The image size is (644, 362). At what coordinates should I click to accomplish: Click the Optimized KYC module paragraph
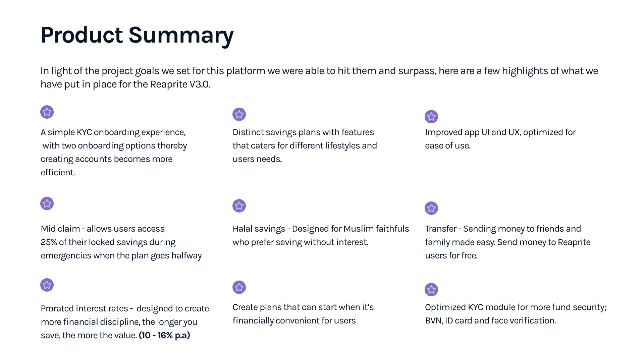click(515, 314)
